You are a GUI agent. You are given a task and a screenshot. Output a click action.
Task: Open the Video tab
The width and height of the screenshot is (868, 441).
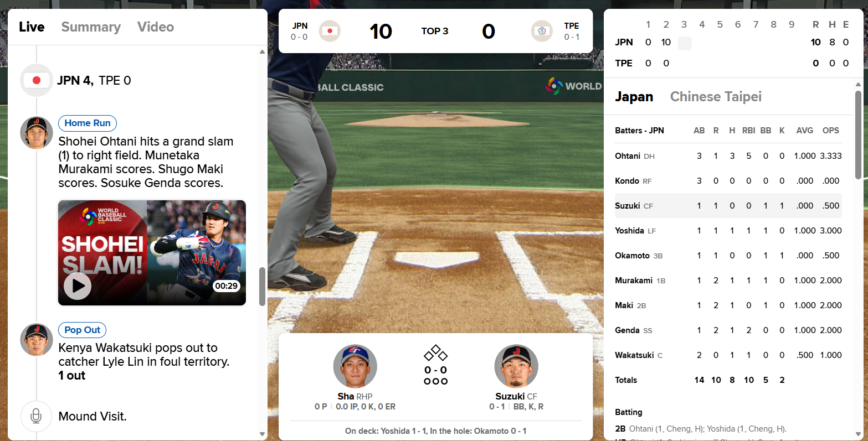coord(156,27)
